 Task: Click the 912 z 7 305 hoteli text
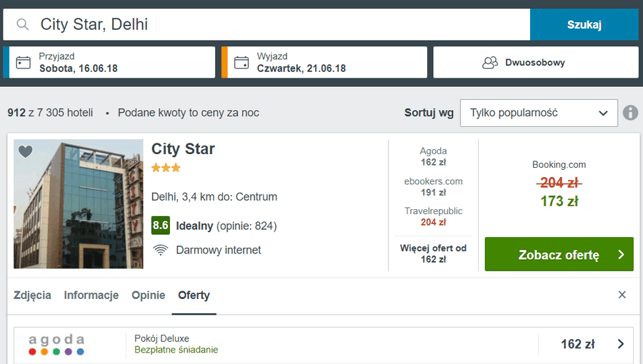pos(50,113)
